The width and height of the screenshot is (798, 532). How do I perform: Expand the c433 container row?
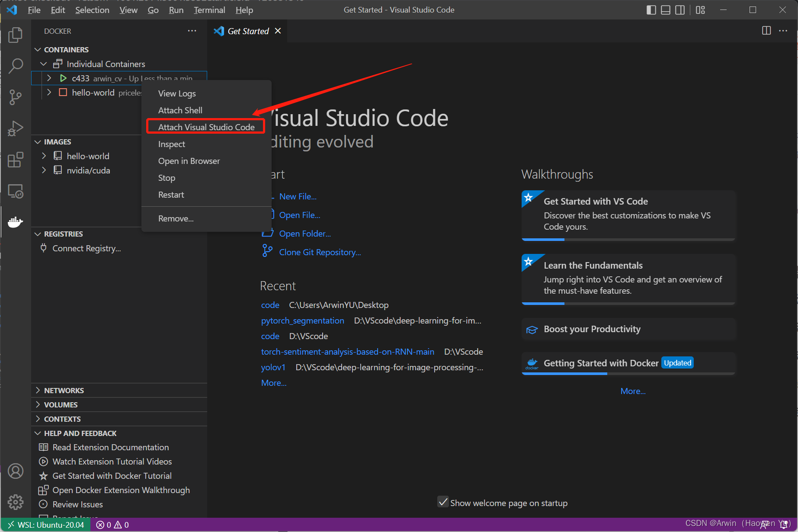click(x=49, y=78)
